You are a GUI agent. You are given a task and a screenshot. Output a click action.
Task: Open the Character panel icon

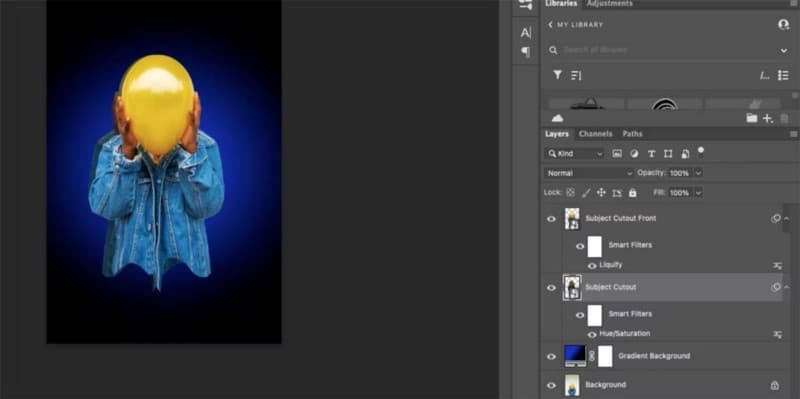pos(526,33)
